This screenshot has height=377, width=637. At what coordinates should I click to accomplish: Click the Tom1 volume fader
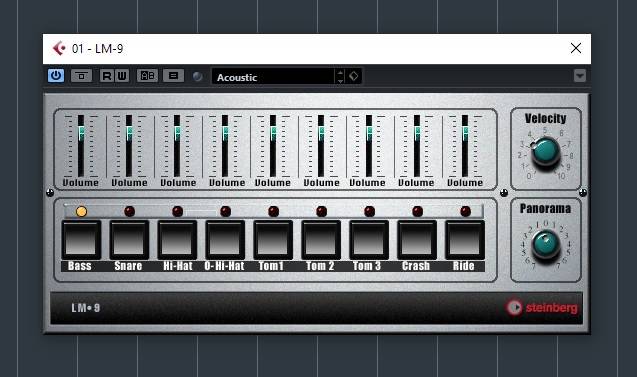click(x=273, y=132)
